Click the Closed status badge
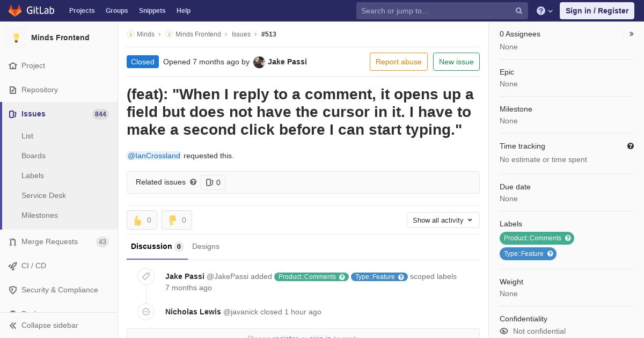644x338 pixels. 143,62
